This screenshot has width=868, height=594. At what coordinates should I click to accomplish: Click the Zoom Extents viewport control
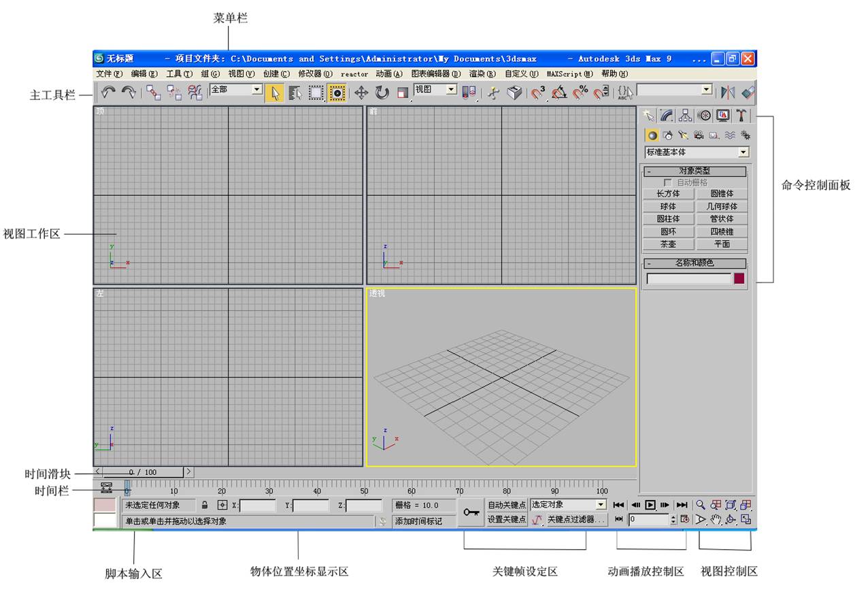pyautogui.click(x=731, y=505)
